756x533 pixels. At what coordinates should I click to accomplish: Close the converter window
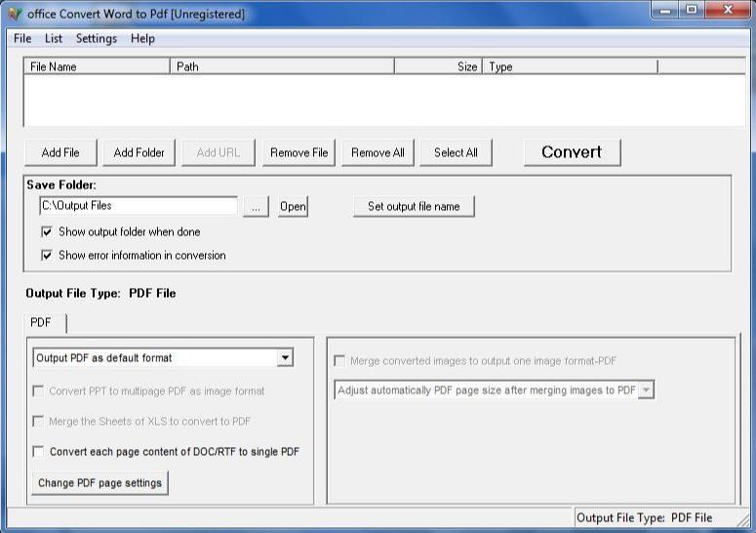(728, 10)
